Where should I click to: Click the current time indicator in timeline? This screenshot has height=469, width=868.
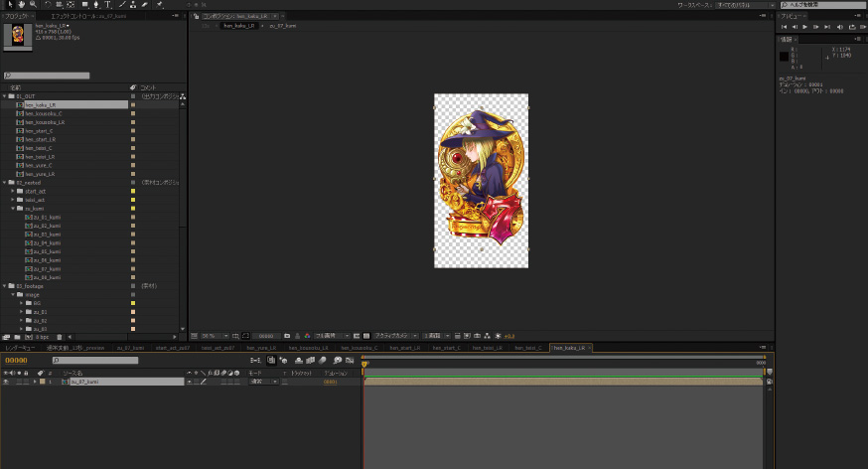[364, 364]
